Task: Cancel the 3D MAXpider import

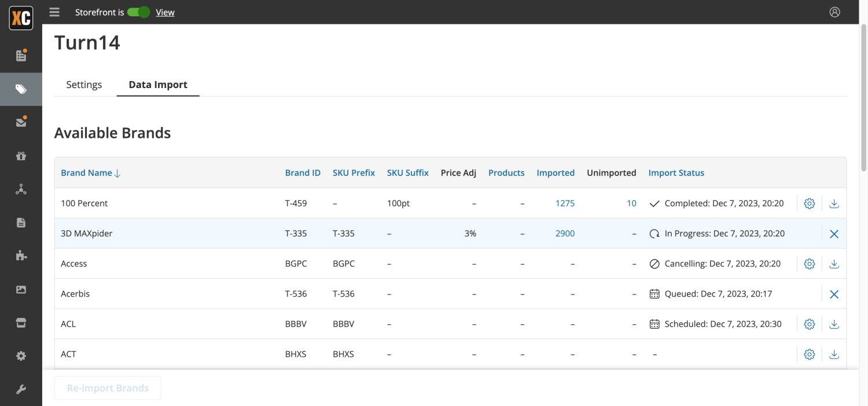Action: pos(834,234)
